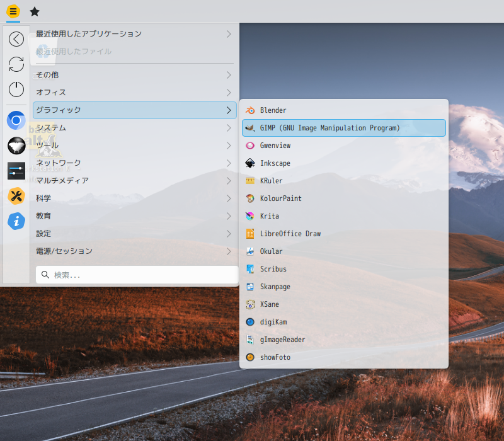Click the Scribus icon
The width and height of the screenshot is (504, 441).
250,269
